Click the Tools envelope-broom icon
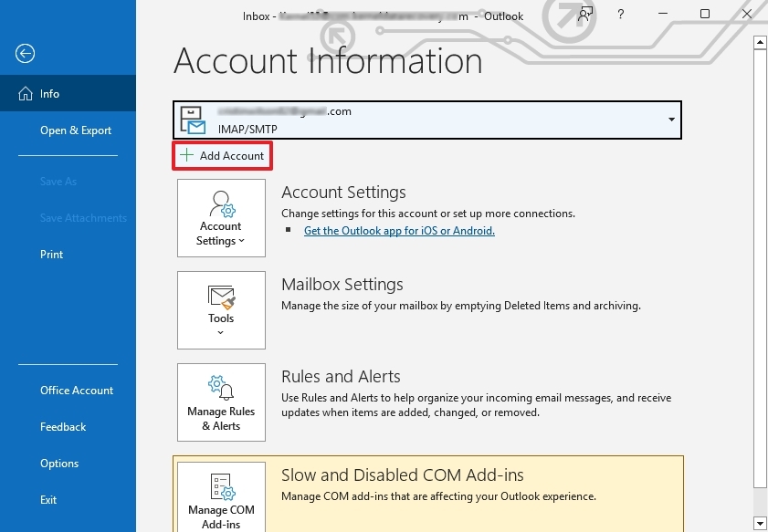Viewport: 768px width, 532px height. pyautogui.click(x=221, y=297)
